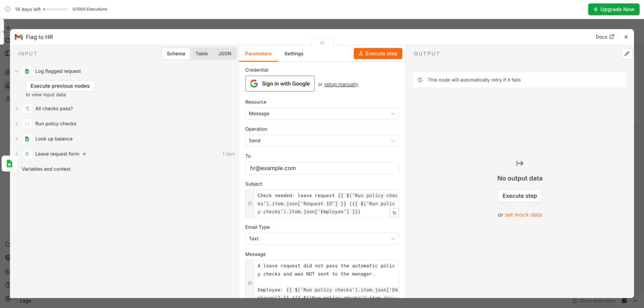Select the Parameters tab

click(258, 54)
